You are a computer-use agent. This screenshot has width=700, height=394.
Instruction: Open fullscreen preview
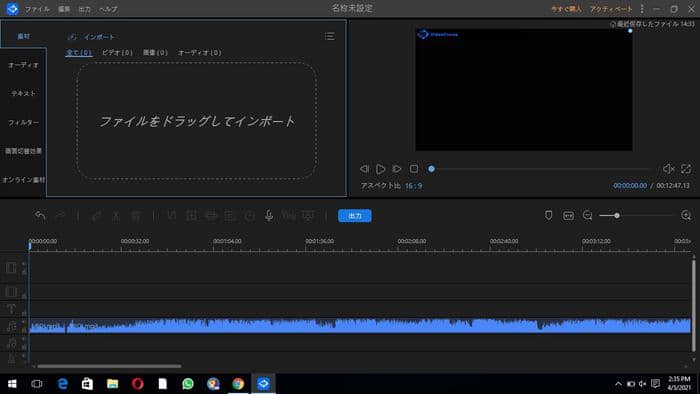tap(686, 169)
